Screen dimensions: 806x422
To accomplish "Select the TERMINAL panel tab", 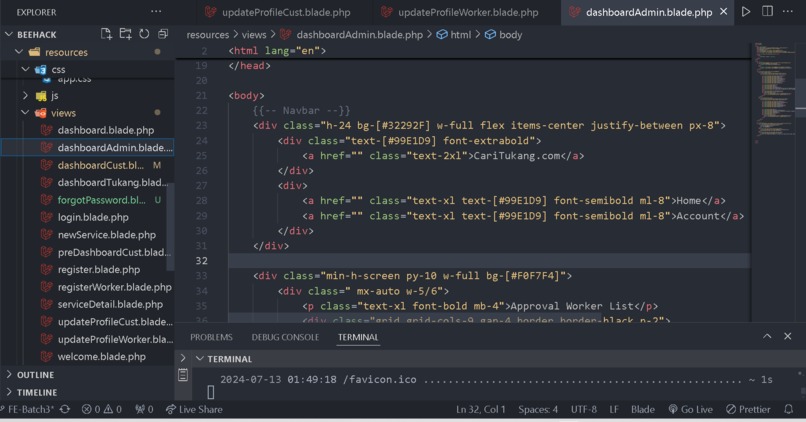I will click(x=358, y=337).
